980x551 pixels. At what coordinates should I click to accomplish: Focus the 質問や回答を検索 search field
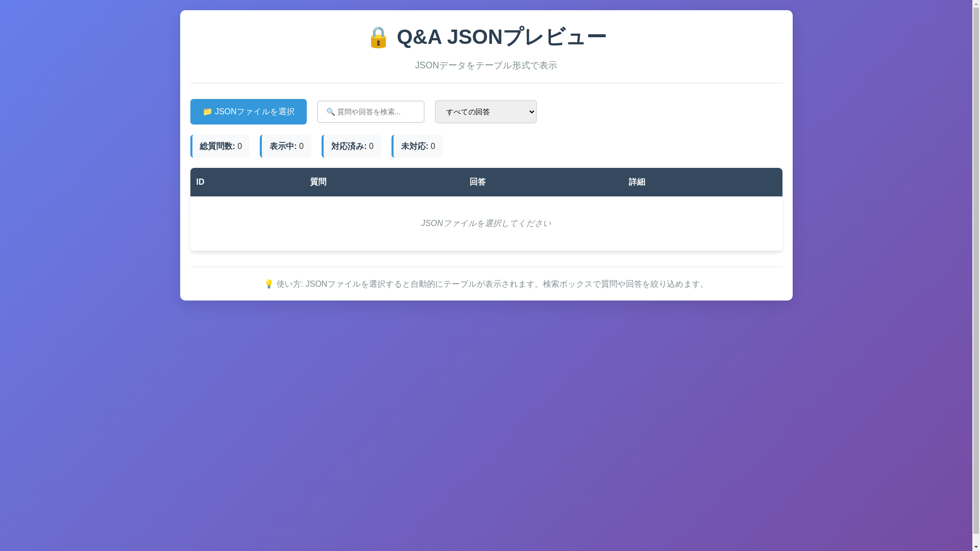371,112
